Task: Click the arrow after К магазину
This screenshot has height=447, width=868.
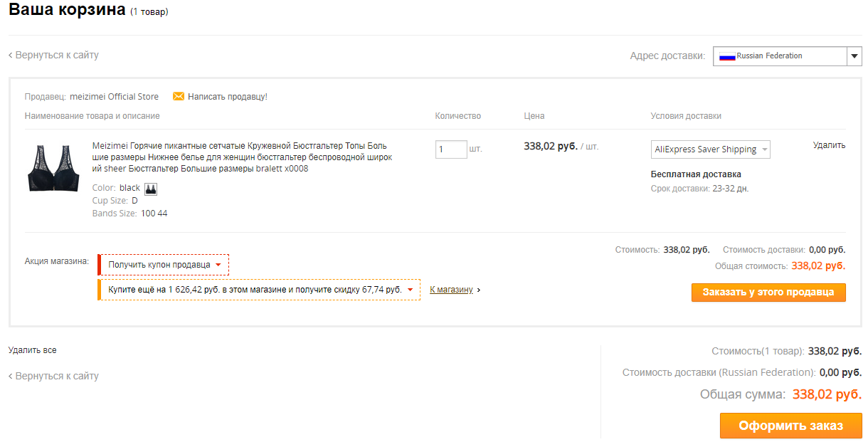Action: tap(479, 290)
